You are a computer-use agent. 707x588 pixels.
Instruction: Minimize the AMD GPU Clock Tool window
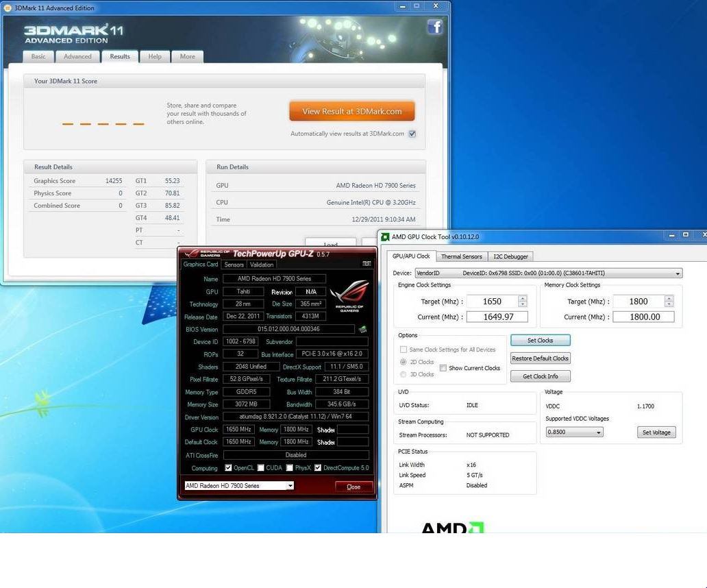(672, 235)
